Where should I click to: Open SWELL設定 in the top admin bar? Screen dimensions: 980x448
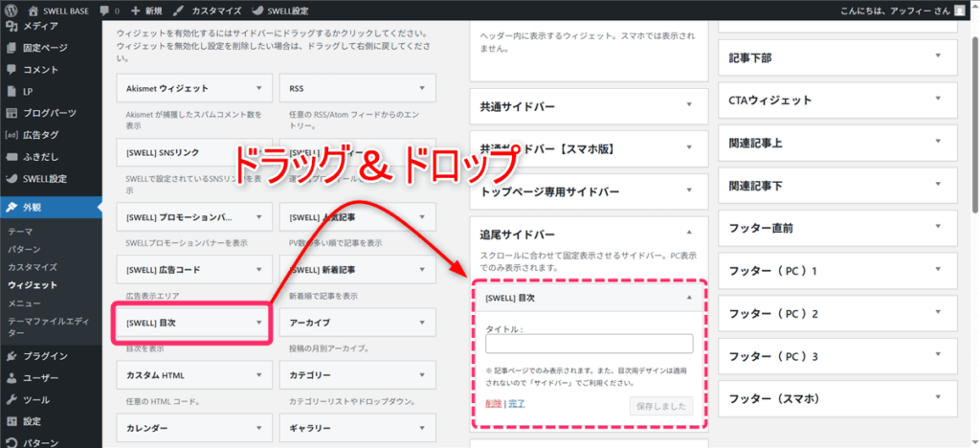(x=279, y=10)
